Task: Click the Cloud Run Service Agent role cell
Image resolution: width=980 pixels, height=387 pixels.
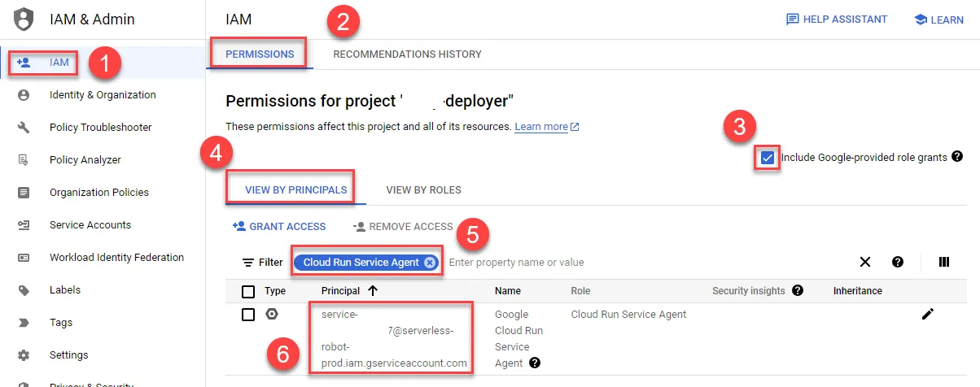Action: click(629, 315)
